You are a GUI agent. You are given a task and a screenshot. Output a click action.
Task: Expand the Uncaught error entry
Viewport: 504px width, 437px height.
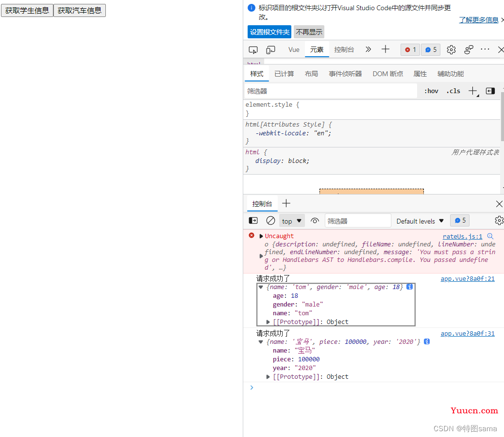click(x=261, y=236)
